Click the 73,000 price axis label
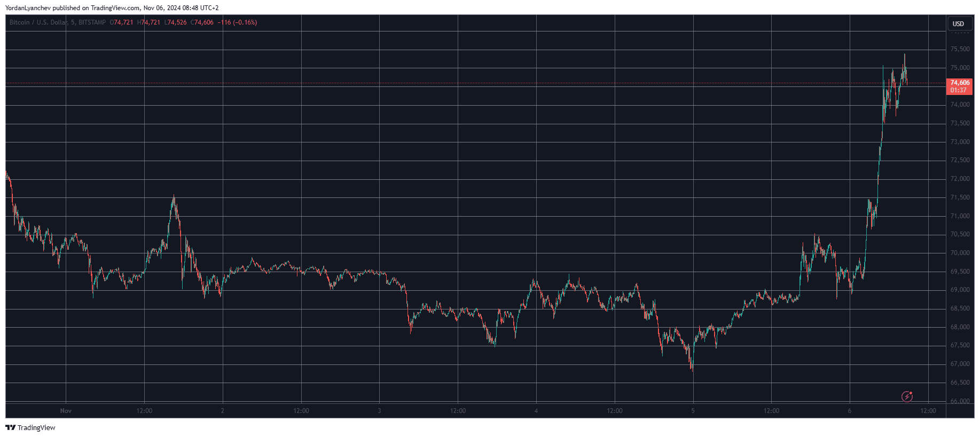 click(x=960, y=142)
